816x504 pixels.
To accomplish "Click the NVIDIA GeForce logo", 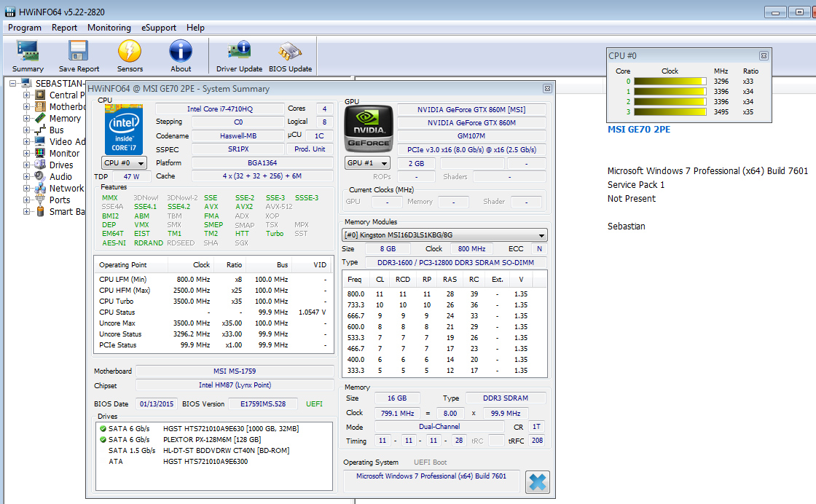I will click(x=369, y=128).
